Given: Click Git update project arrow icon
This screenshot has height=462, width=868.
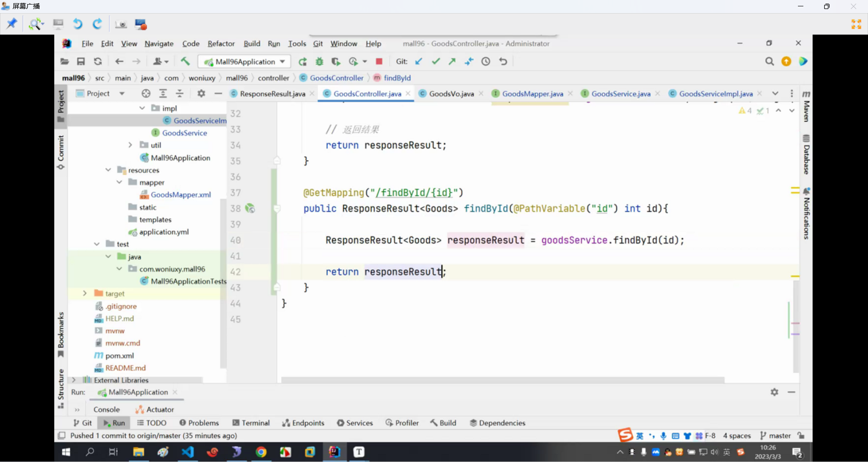Looking at the screenshot, I should pyautogui.click(x=419, y=62).
